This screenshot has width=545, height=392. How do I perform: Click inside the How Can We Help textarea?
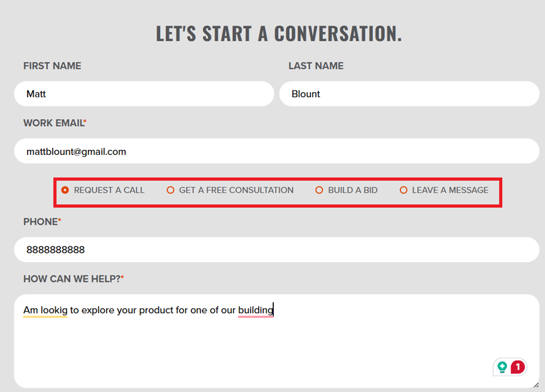click(277, 341)
